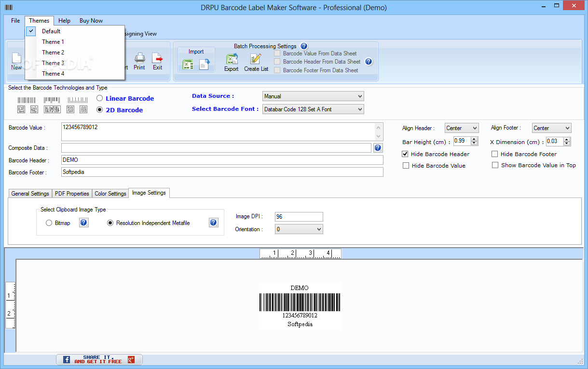Click Share It and Get It Free banner
The image size is (588, 369).
coord(99,359)
